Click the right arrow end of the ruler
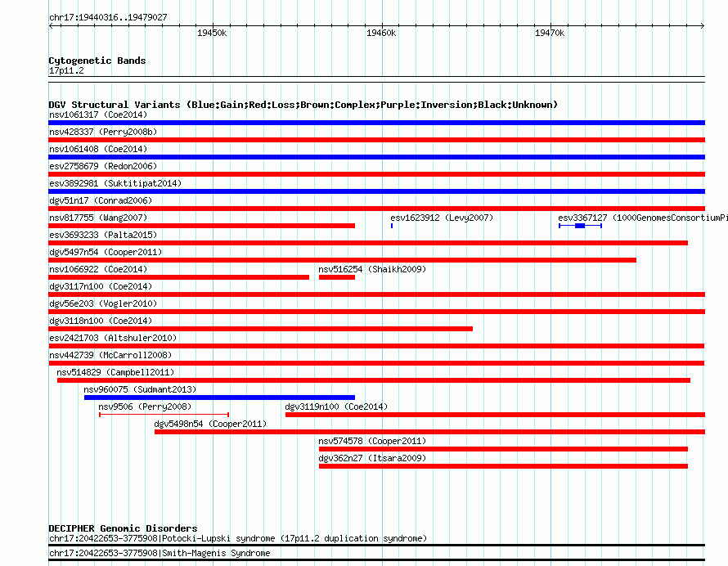This screenshot has width=728, height=566. click(x=703, y=25)
